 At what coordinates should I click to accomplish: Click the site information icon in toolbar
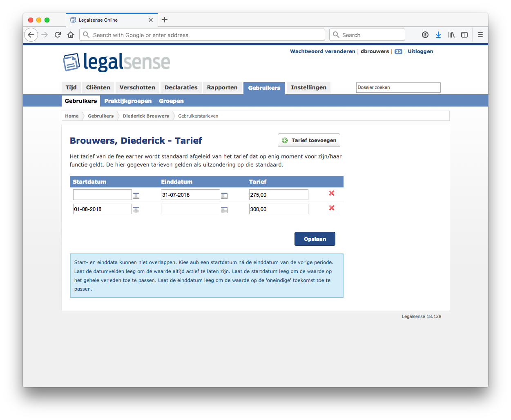point(425,35)
